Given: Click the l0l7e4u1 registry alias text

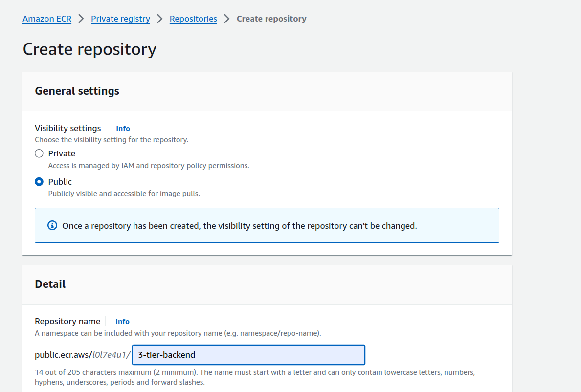Looking at the screenshot, I should click(111, 355).
